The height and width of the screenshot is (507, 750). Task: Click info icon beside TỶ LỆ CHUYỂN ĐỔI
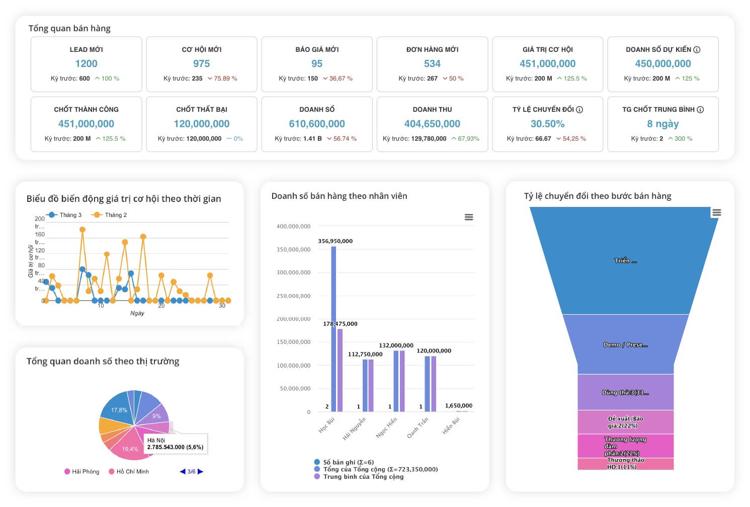(579, 110)
